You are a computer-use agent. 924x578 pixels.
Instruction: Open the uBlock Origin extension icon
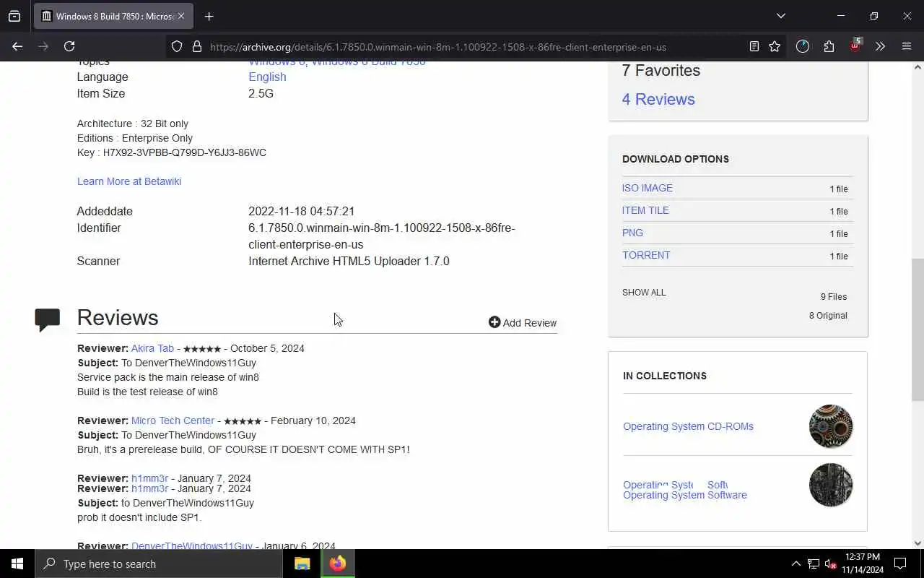click(x=855, y=45)
